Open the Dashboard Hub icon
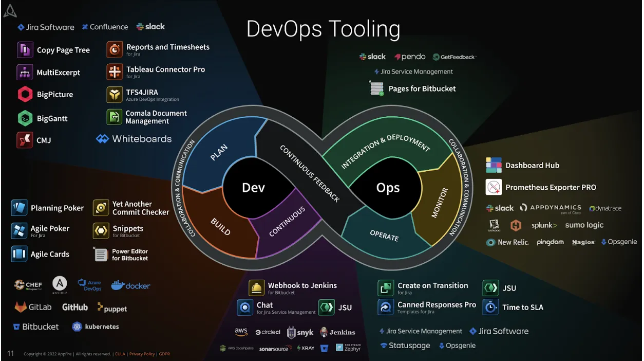Viewport: 644px width, 361px height. pyautogui.click(x=494, y=165)
